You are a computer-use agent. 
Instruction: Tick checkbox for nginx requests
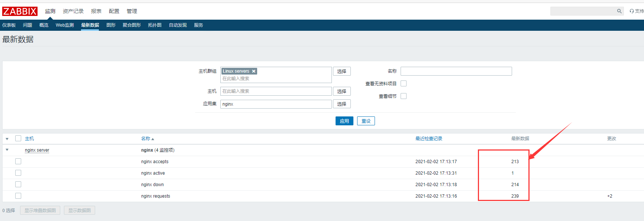tap(18, 196)
